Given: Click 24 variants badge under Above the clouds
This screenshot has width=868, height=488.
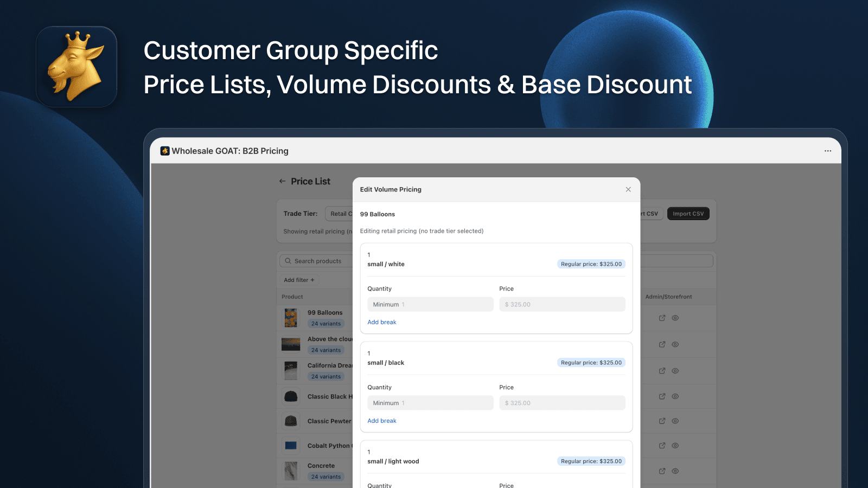Looking at the screenshot, I should pyautogui.click(x=326, y=350).
